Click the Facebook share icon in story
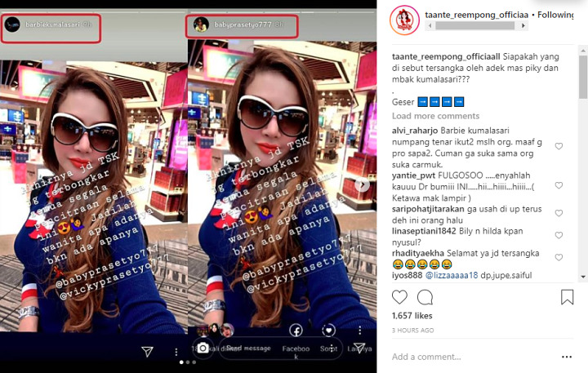This screenshot has height=373, width=588. (x=296, y=331)
